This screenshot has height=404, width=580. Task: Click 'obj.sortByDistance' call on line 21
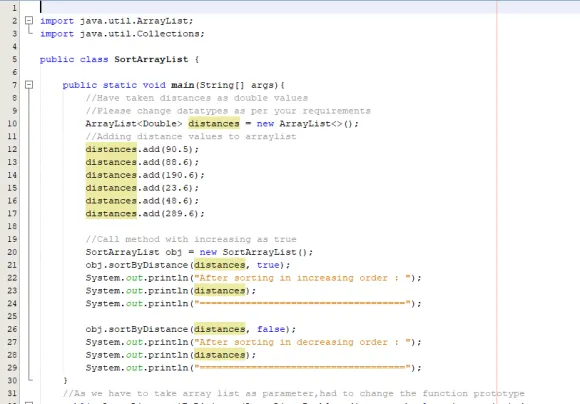[137, 265]
